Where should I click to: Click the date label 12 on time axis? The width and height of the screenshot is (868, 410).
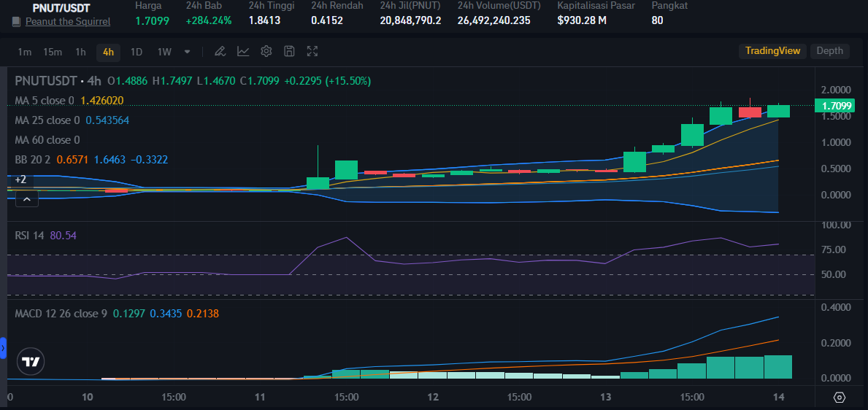[433, 398]
